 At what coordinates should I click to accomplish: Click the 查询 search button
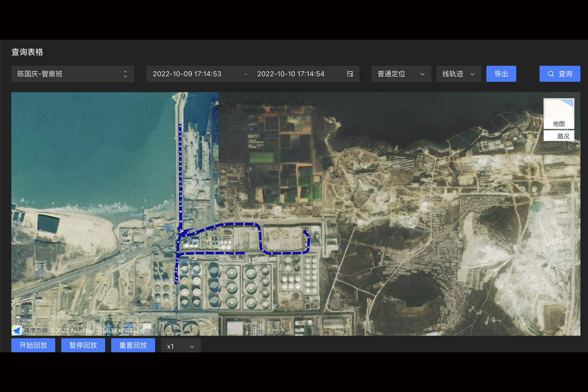[560, 74]
